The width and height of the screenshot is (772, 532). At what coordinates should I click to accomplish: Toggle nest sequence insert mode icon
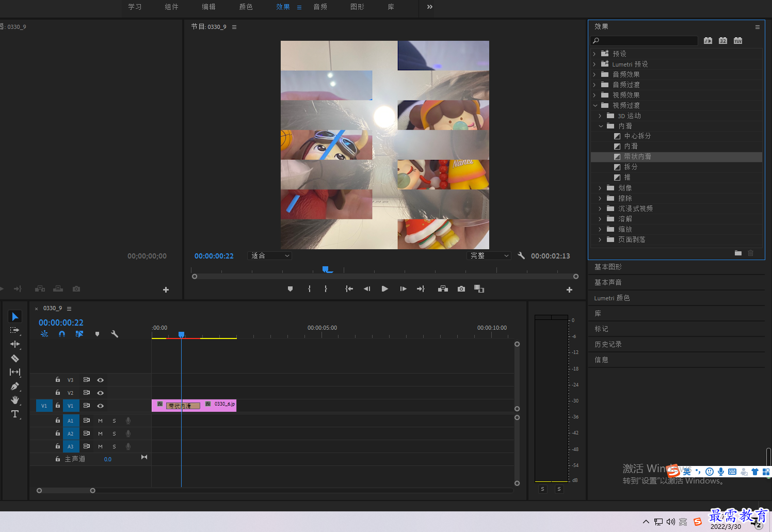[44, 334]
